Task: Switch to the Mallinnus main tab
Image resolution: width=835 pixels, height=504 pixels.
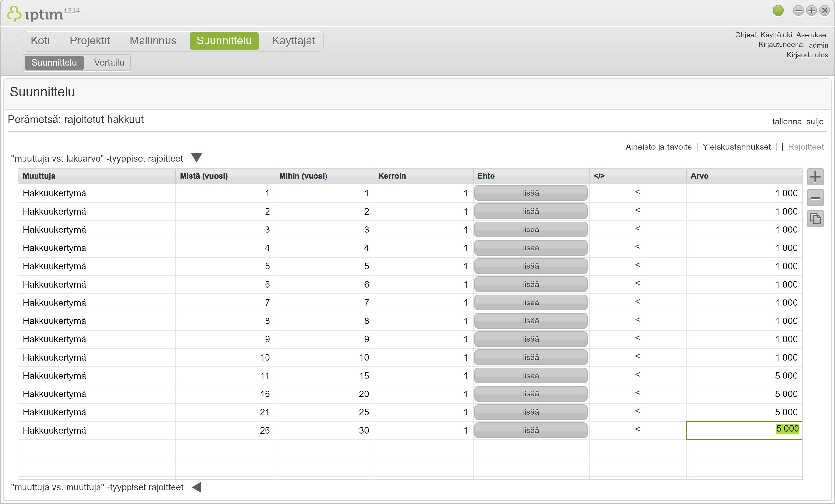Action: coord(153,41)
